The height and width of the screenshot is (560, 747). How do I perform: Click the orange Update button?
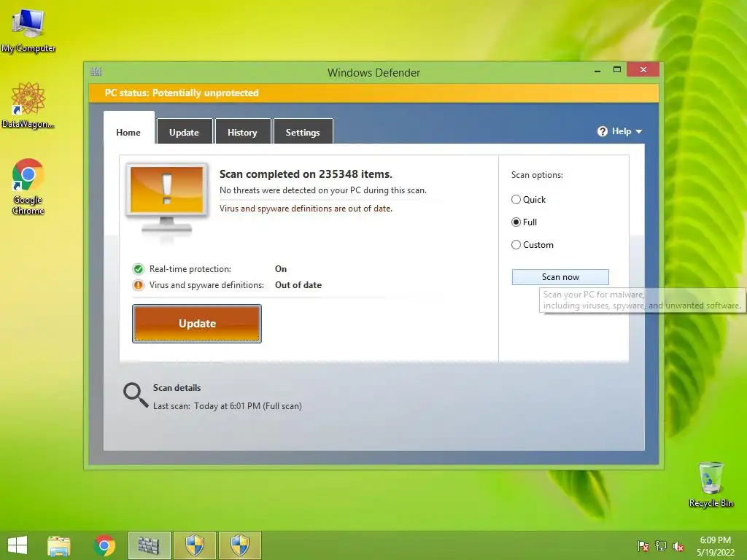197,324
